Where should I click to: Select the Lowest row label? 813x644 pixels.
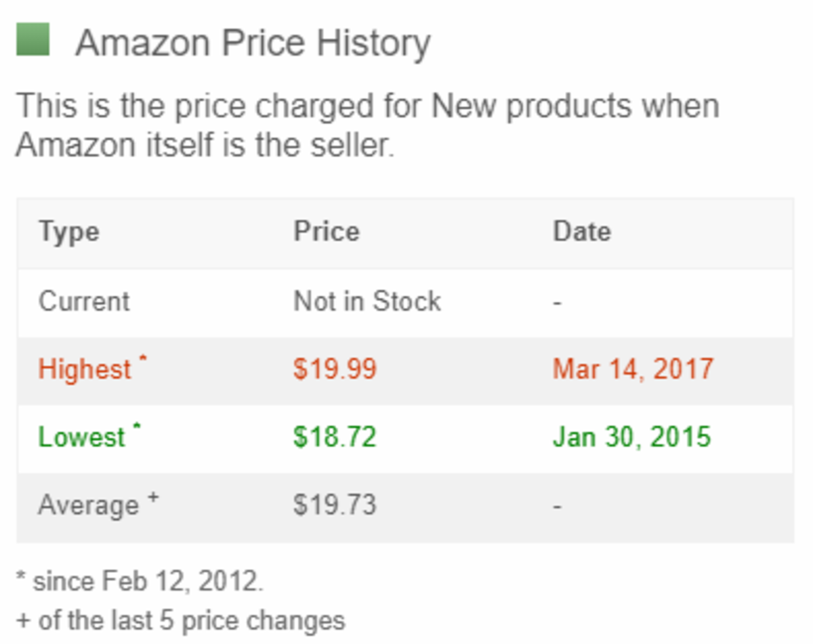pos(82,437)
